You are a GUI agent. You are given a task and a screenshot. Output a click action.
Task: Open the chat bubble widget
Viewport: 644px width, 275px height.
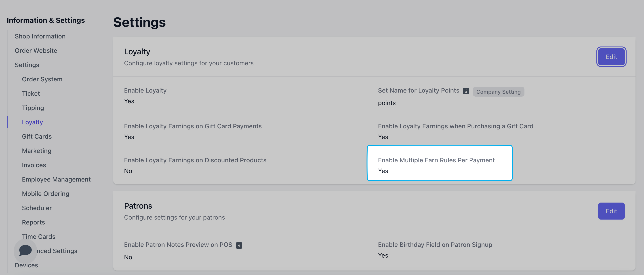click(25, 250)
